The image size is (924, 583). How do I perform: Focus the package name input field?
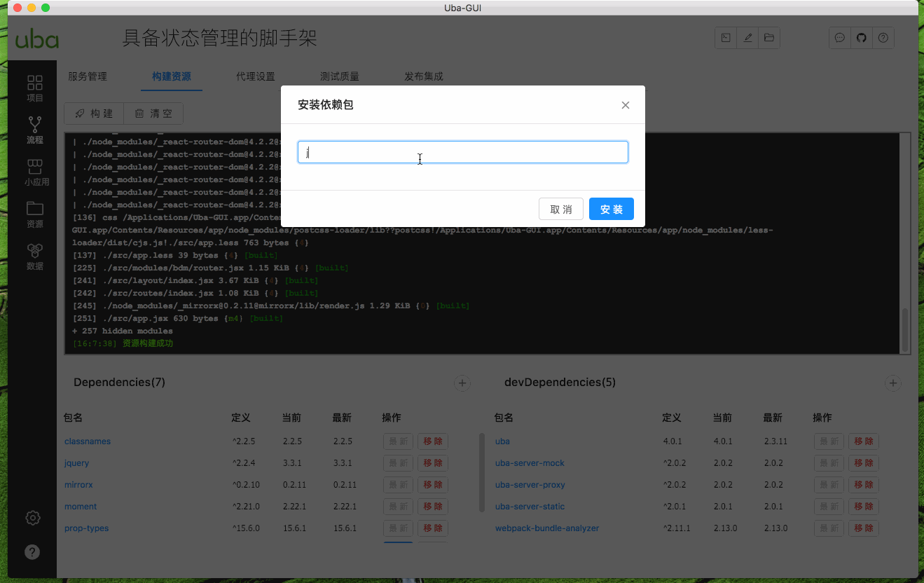[x=463, y=152]
